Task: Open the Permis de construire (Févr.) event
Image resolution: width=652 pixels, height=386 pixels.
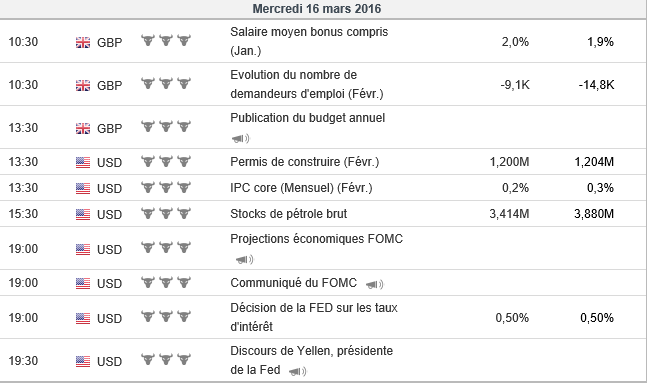Action: click(304, 161)
